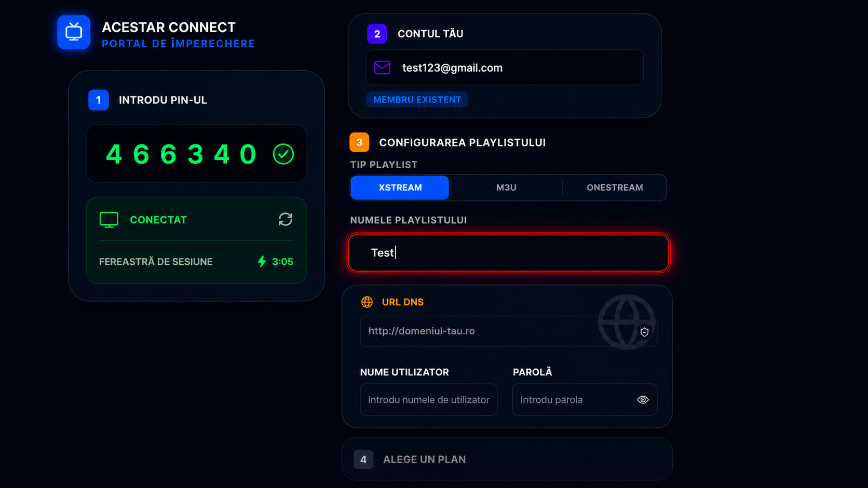Choose the ONESTREAM playlist type

615,188
